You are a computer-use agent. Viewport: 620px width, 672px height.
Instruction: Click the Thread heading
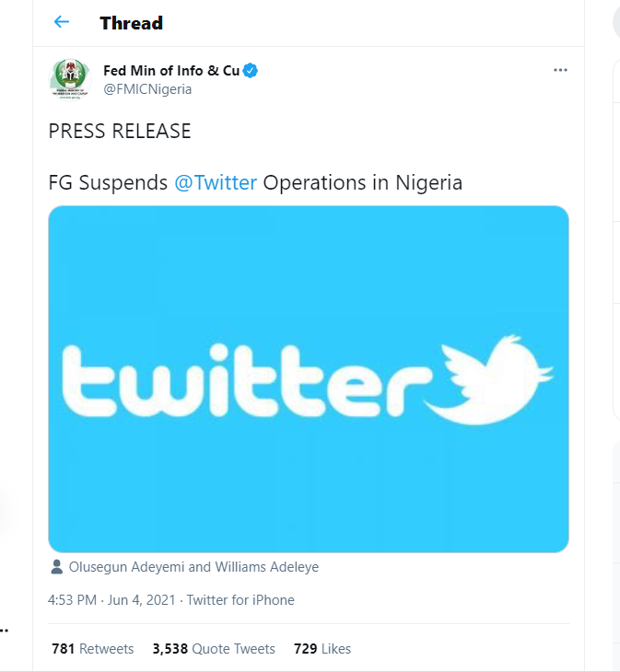pos(131,22)
